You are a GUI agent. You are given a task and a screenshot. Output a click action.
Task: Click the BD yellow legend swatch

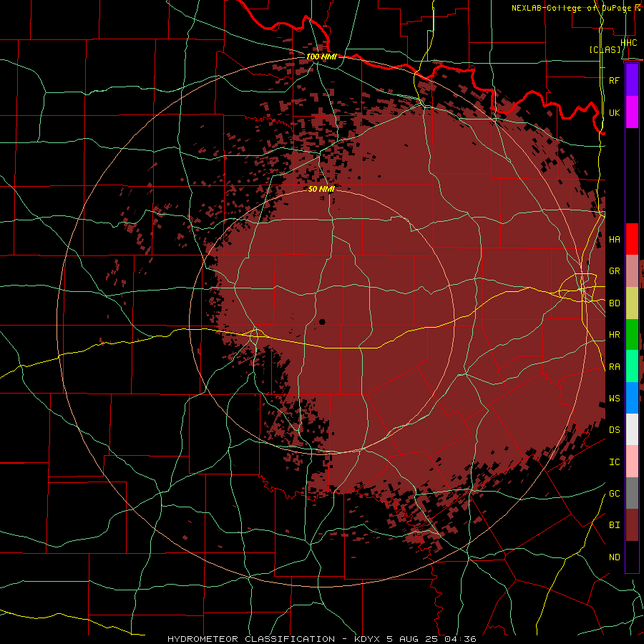point(632,303)
